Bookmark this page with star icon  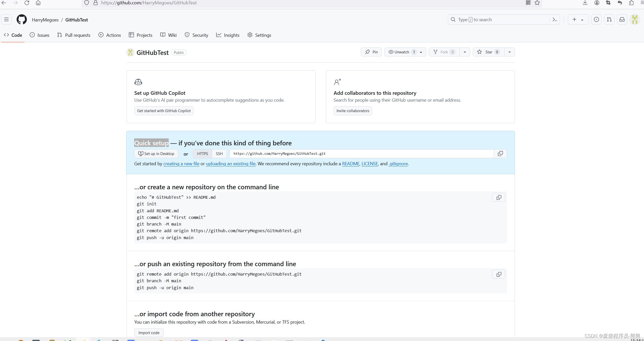537,3
